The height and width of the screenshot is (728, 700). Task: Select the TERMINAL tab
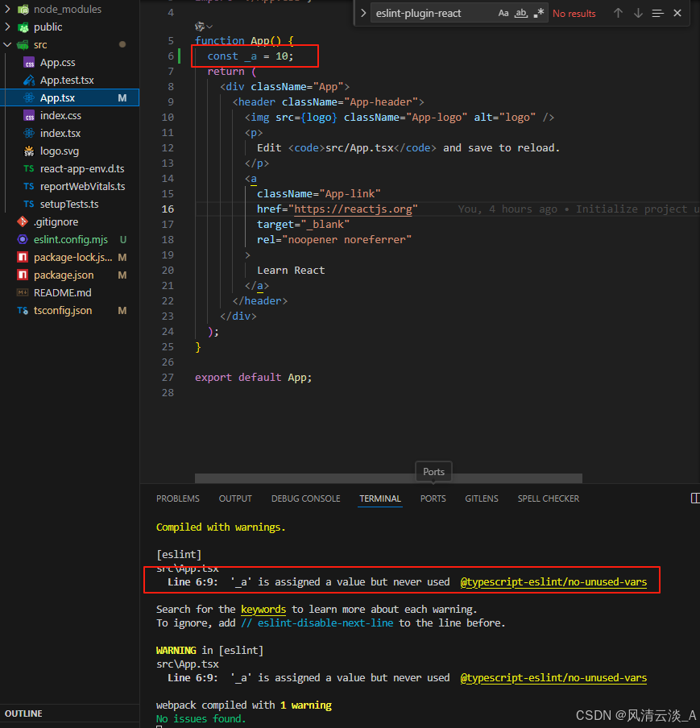click(380, 498)
